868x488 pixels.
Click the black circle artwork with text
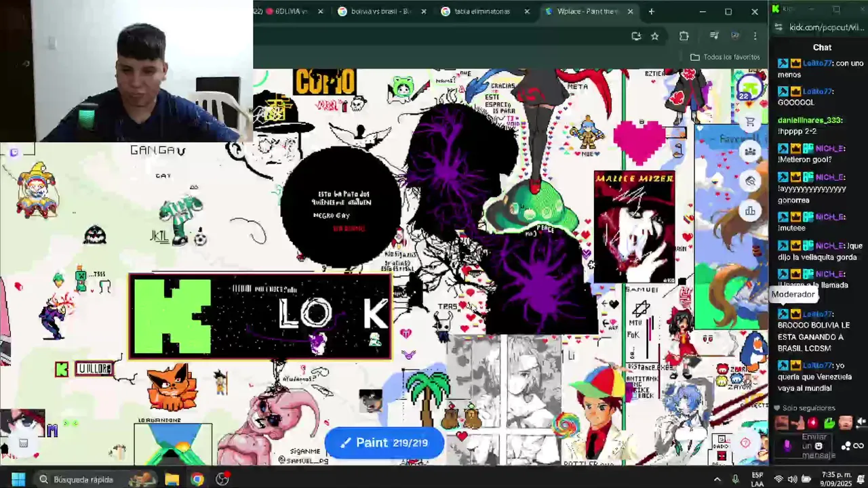pyautogui.click(x=341, y=207)
